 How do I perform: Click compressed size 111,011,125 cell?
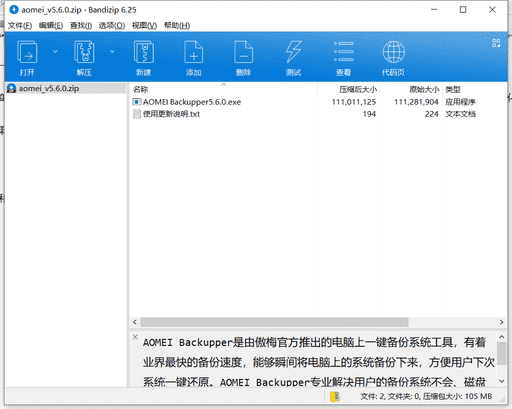[354, 102]
